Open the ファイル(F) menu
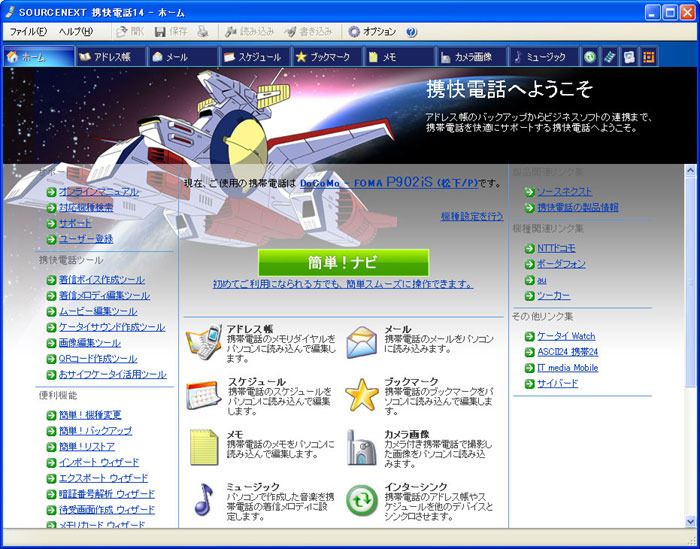 point(28,32)
